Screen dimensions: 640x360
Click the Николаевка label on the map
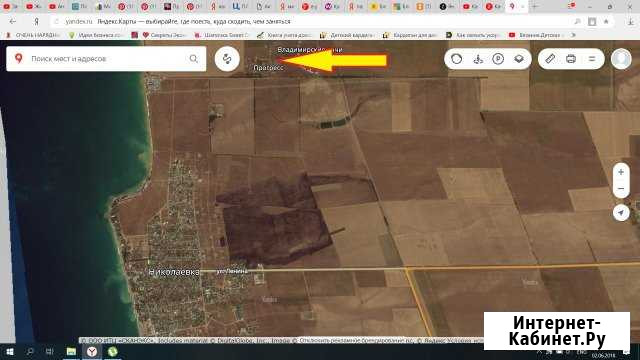click(174, 272)
